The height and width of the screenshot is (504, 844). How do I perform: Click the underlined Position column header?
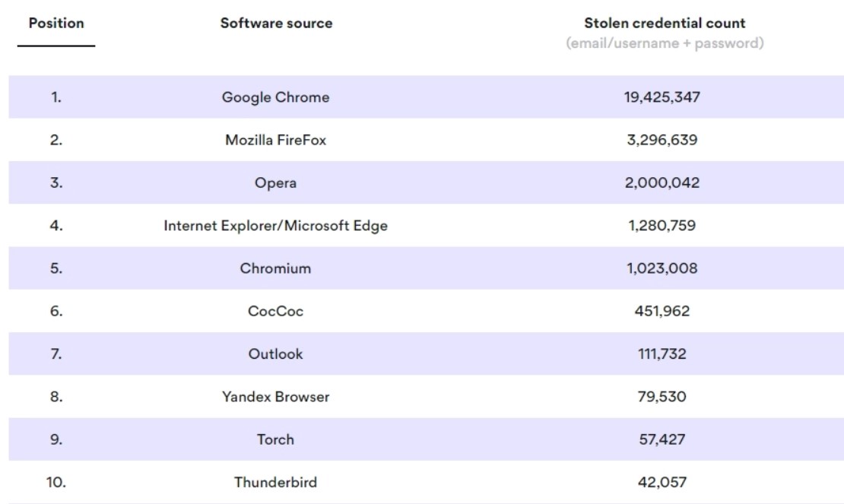(56, 24)
